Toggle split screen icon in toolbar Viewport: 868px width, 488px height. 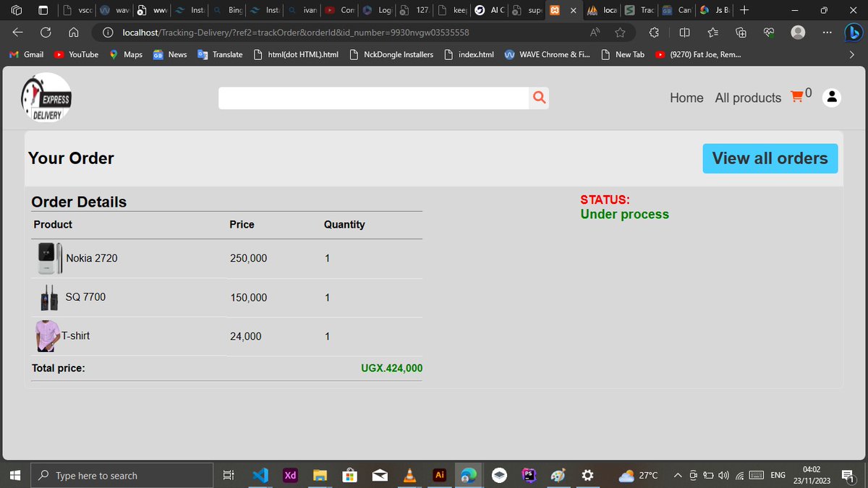coord(684,33)
